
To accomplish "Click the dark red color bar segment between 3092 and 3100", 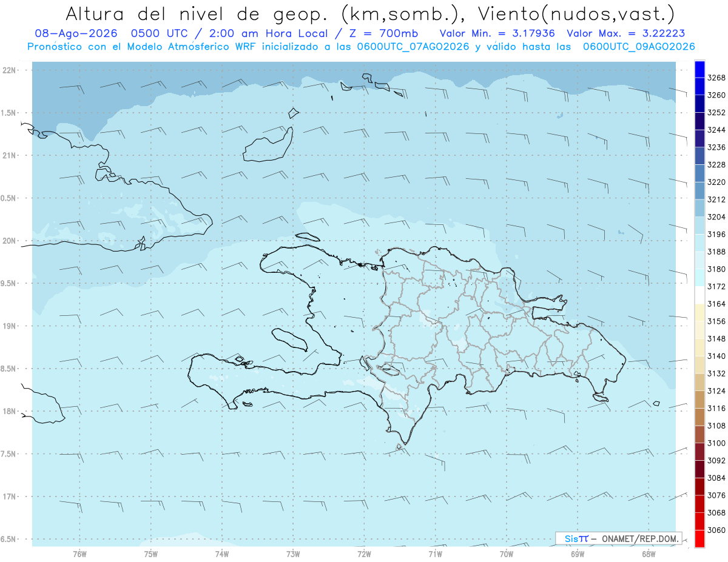I will (699, 452).
